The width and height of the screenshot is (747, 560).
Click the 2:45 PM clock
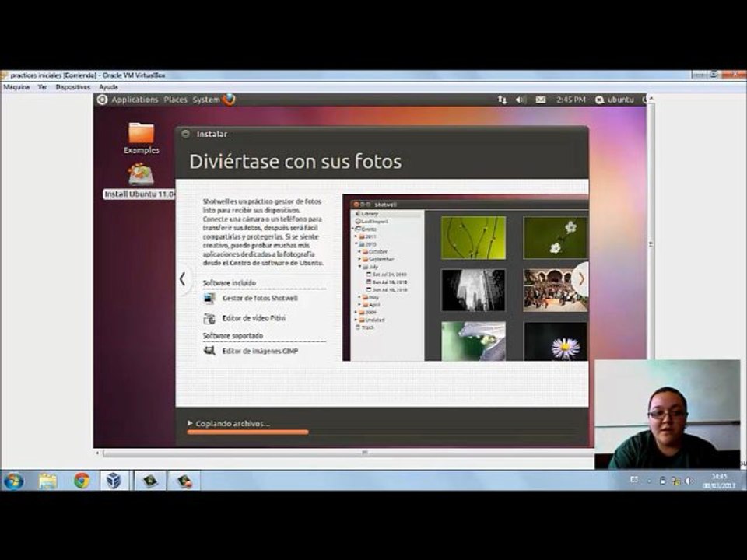coord(570,100)
